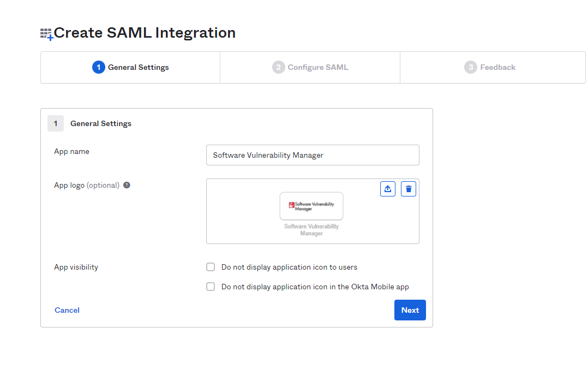Check the Okta Mobile app hide-icon checkbox
The height and width of the screenshot is (369, 588).
coord(211,287)
